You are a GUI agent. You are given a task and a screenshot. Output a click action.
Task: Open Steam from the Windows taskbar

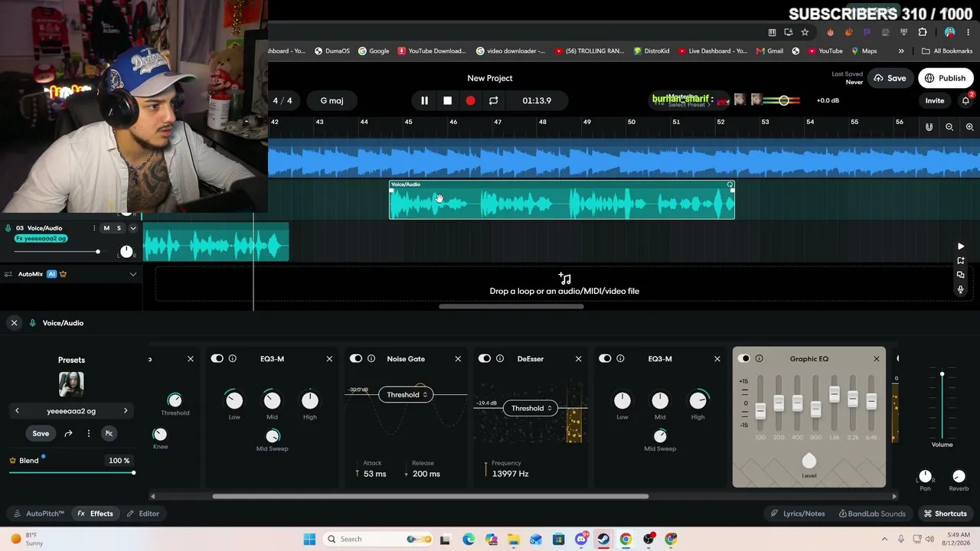click(x=603, y=539)
